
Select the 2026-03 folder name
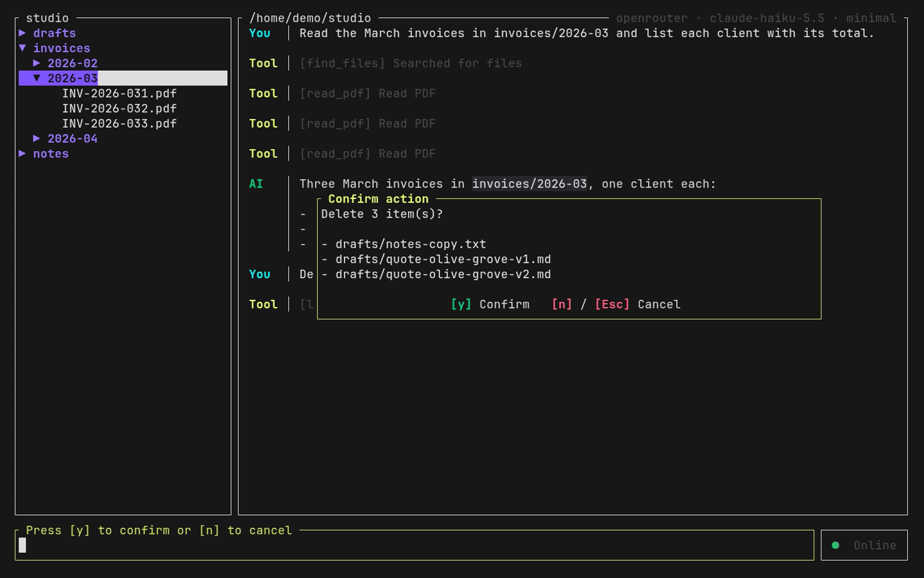(x=73, y=78)
